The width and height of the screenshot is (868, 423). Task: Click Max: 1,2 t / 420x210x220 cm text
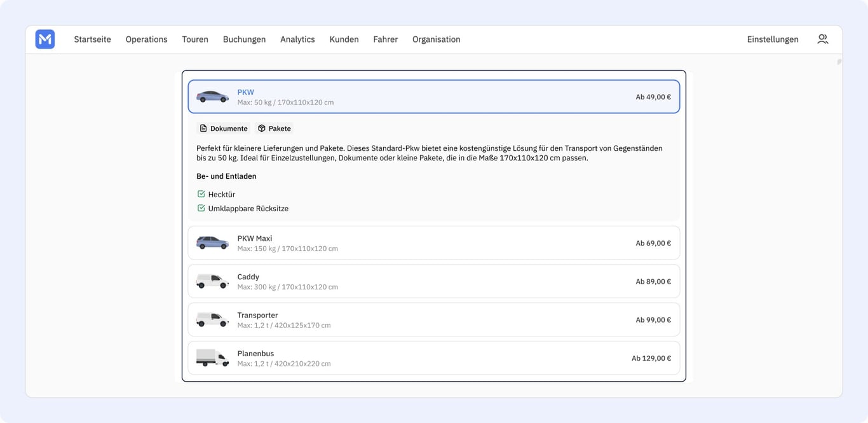click(x=284, y=363)
